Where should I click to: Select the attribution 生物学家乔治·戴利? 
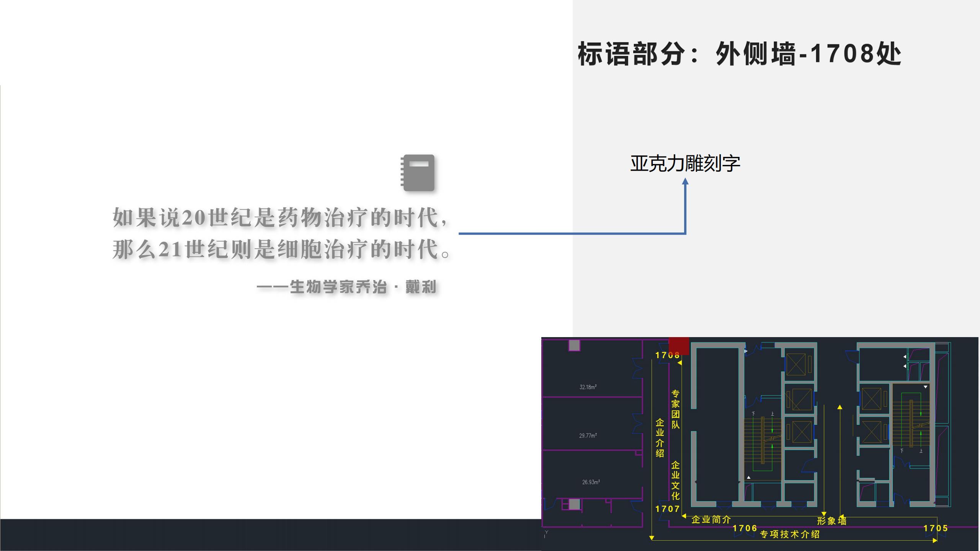click(347, 287)
